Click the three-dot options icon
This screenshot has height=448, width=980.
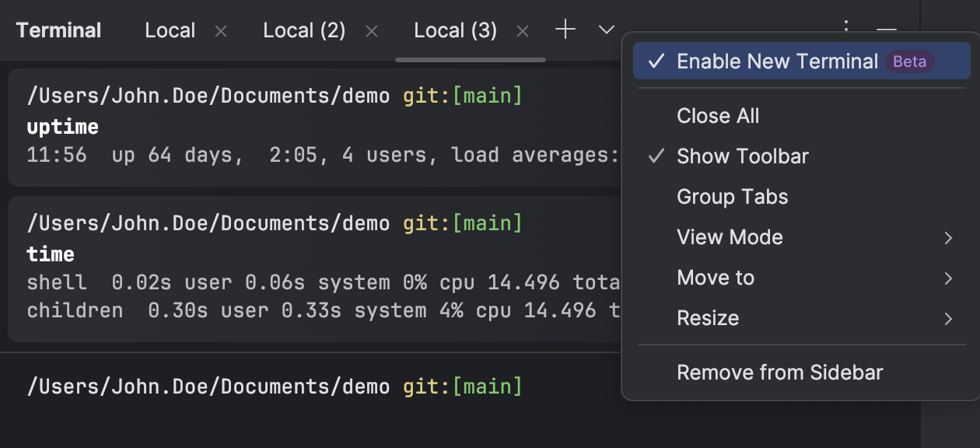[x=845, y=26]
